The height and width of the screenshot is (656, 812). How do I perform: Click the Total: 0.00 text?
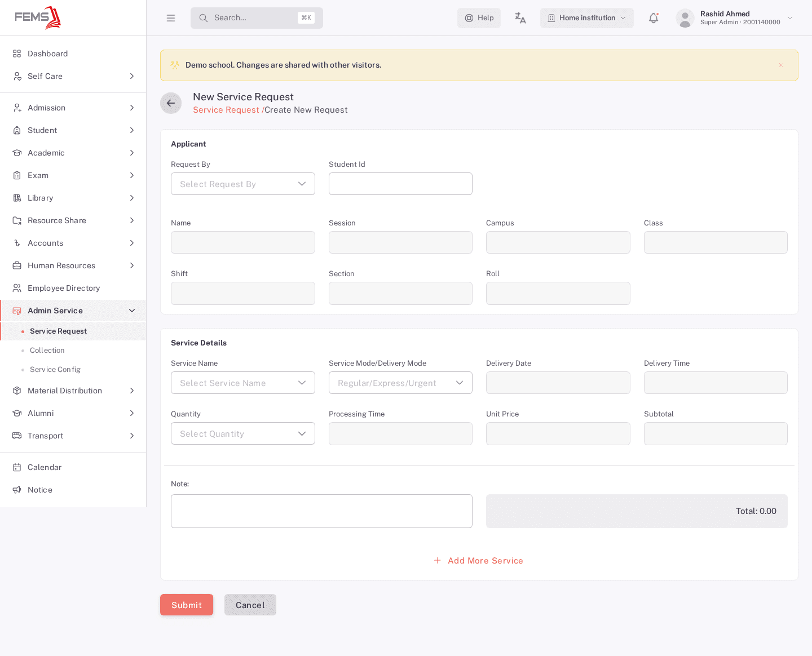pos(756,511)
